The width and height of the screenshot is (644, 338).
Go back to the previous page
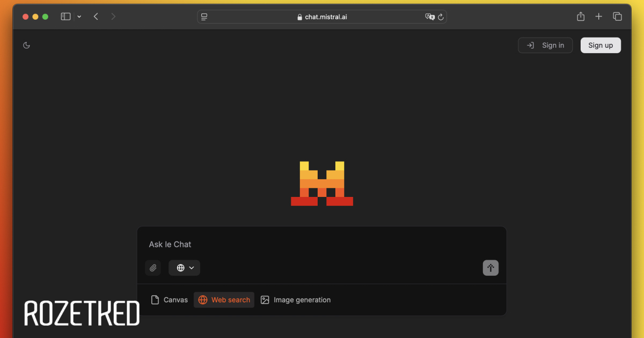click(x=96, y=17)
